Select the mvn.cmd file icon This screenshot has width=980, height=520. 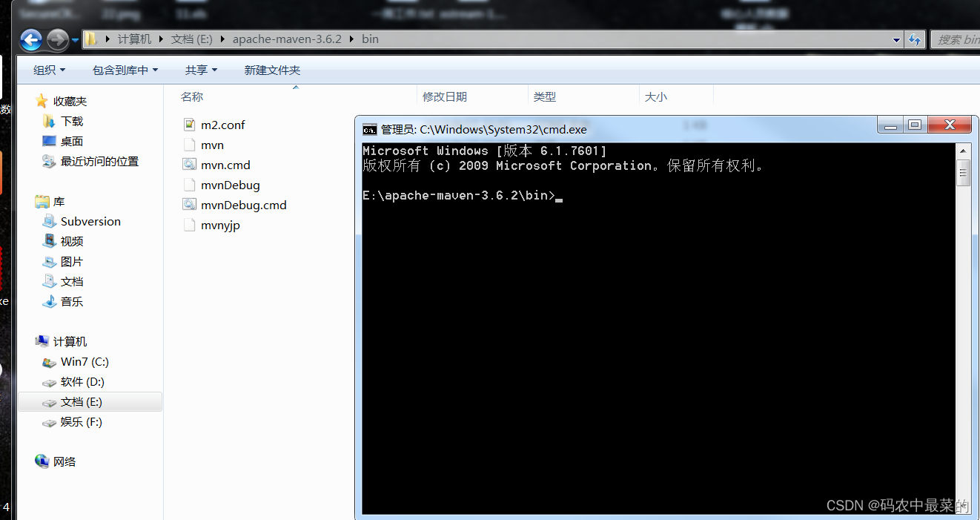click(x=189, y=165)
